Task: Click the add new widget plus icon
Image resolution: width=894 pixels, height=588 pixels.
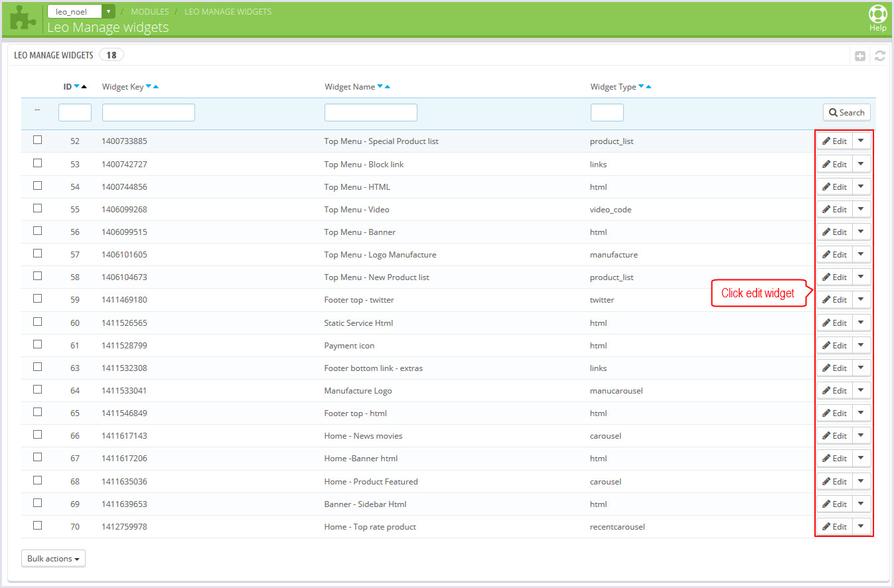Action: pos(859,56)
